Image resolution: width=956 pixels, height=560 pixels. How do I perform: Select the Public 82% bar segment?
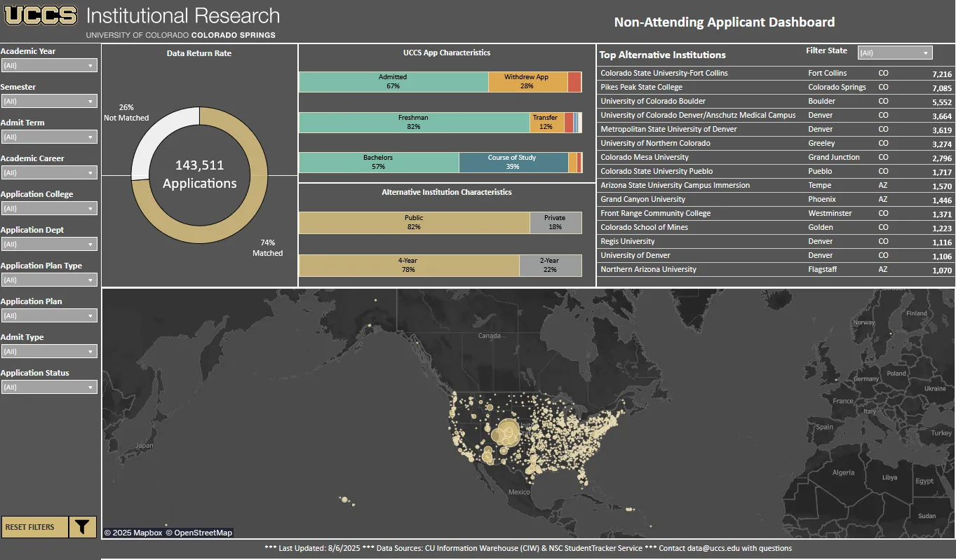(x=415, y=223)
